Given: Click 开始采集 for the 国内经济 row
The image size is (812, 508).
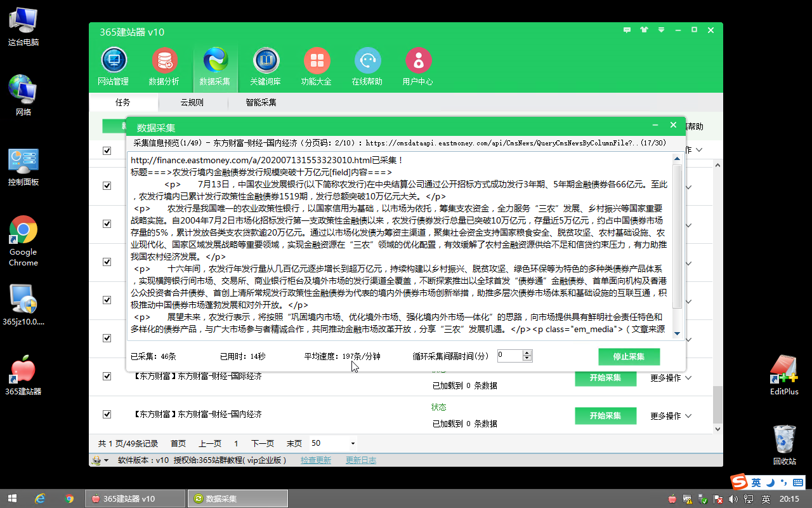Looking at the screenshot, I should (x=605, y=416).
